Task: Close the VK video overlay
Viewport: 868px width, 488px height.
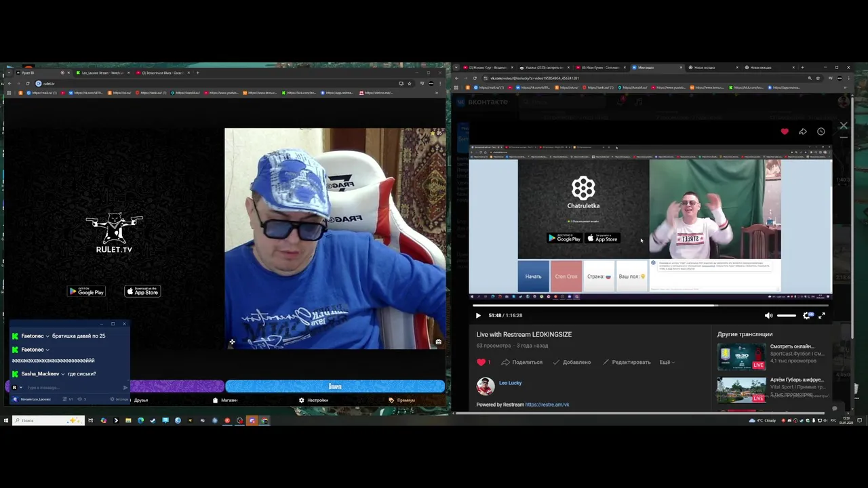Action: point(844,125)
